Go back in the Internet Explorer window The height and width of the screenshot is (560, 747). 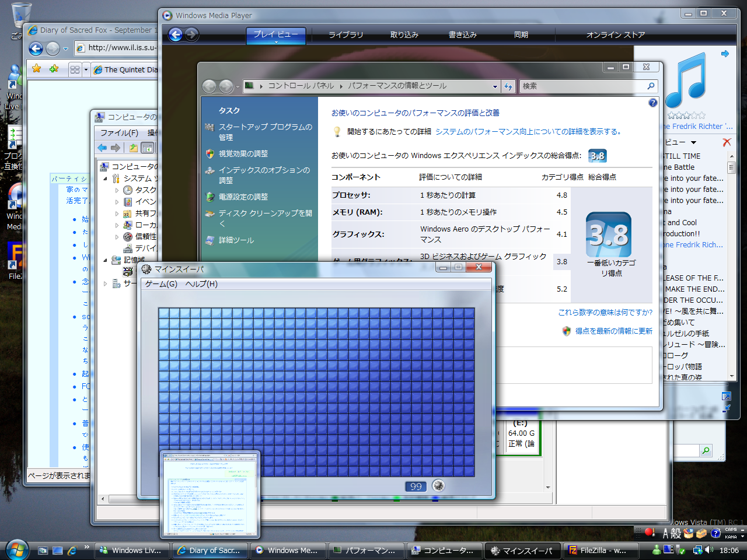pos(36,48)
